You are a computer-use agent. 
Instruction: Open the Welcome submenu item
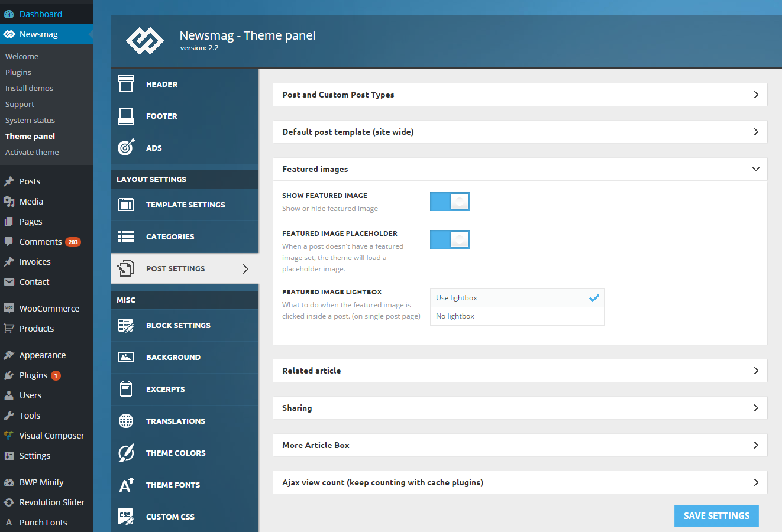click(x=22, y=56)
